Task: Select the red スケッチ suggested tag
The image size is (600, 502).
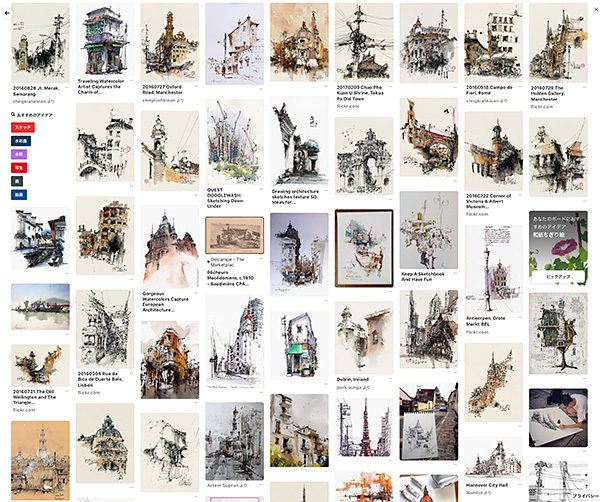Action: coord(23,127)
